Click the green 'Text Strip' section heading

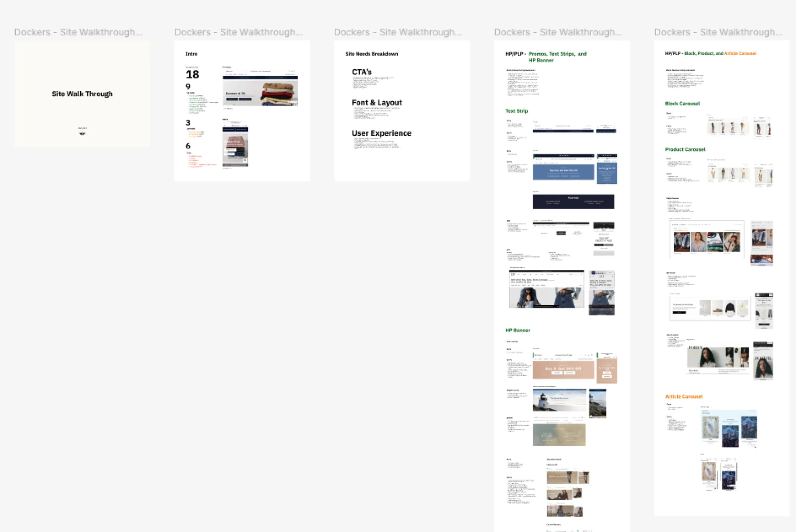click(x=516, y=111)
